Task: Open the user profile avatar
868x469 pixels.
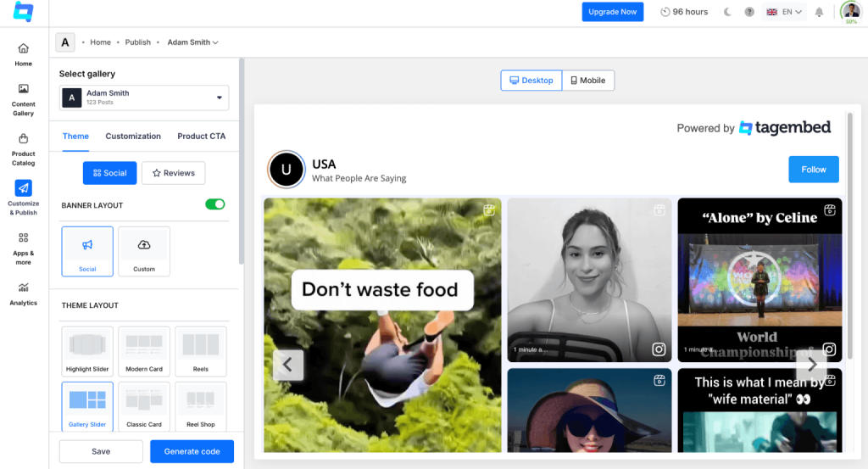Action: tap(851, 11)
